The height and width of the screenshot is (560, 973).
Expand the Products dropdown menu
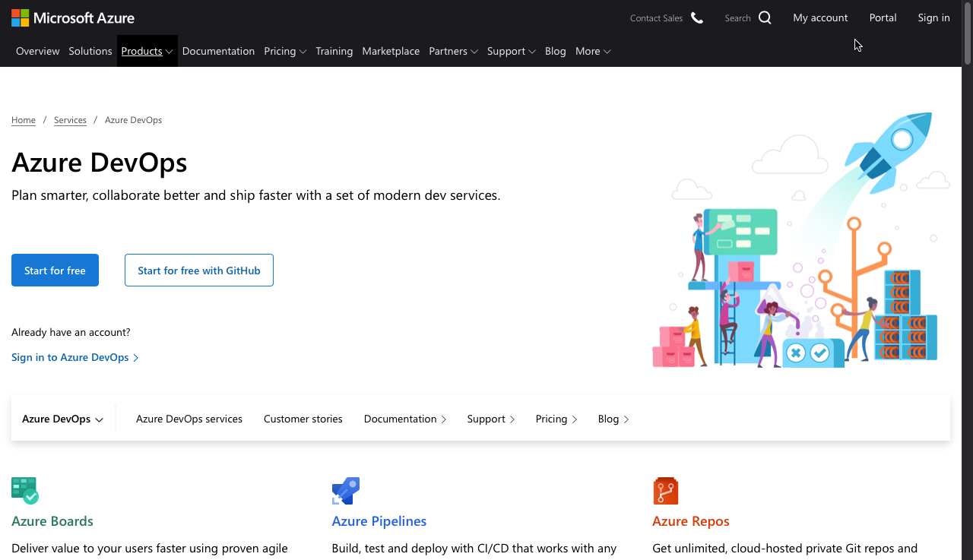147,51
